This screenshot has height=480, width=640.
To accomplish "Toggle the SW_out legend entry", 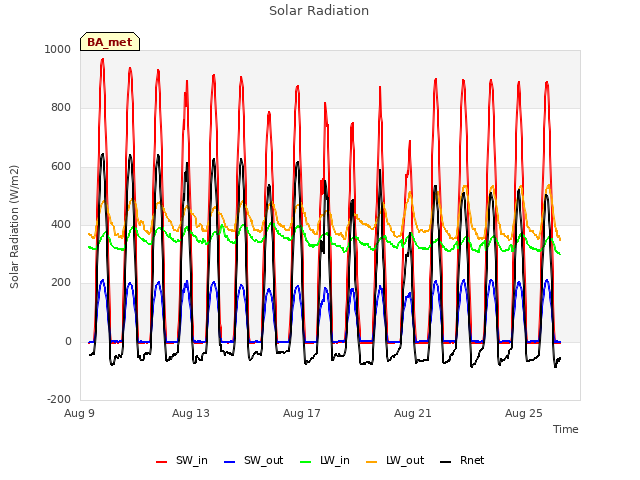I will pos(253,461).
